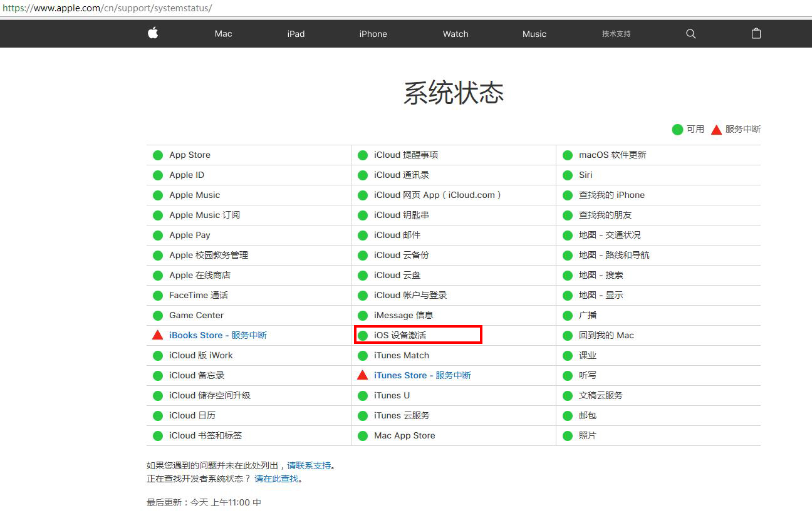Click the green dot next to iOS 设备激活
The height and width of the screenshot is (513, 812).
[x=363, y=335]
